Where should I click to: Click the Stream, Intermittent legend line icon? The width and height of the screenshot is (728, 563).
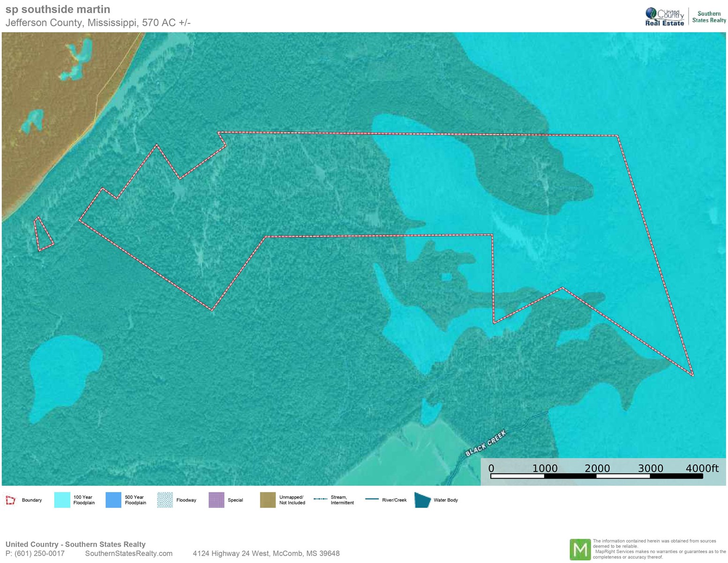point(320,499)
